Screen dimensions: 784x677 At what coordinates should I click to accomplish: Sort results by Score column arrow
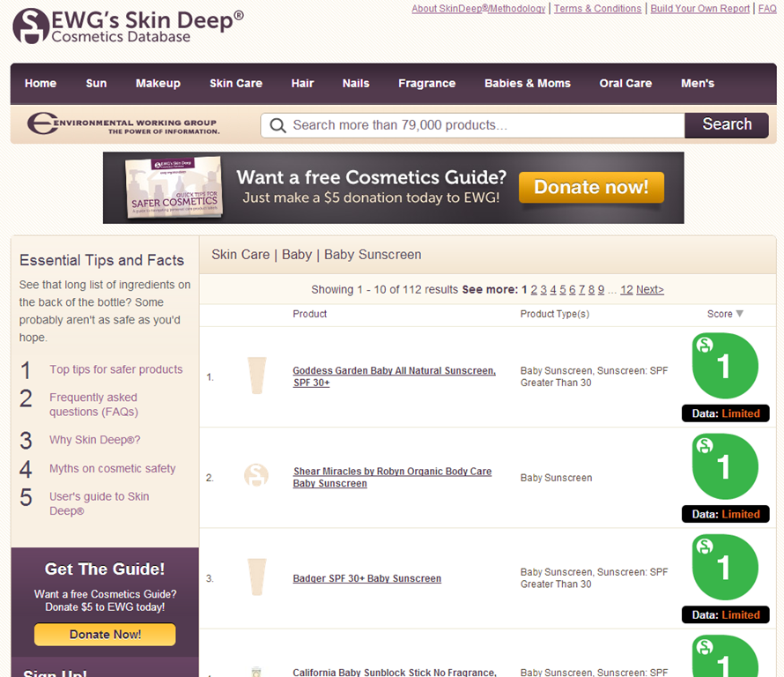(739, 314)
